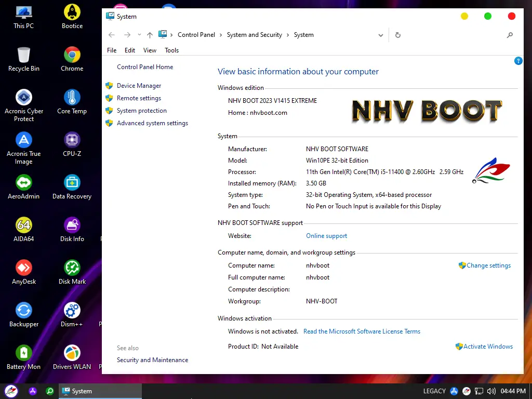This screenshot has height=399, width=532.
Task: Launch Bootice from the desktop
Action: pyautogui.click(x=72, y=17)
